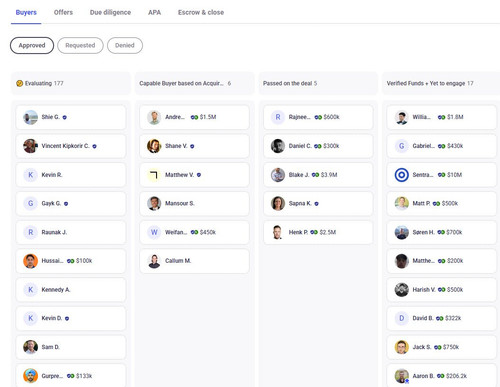Screen dimensions: 500x387
Task: Click funds icon on Gurpre... $133k card
Action: click(x=70, y=376)
